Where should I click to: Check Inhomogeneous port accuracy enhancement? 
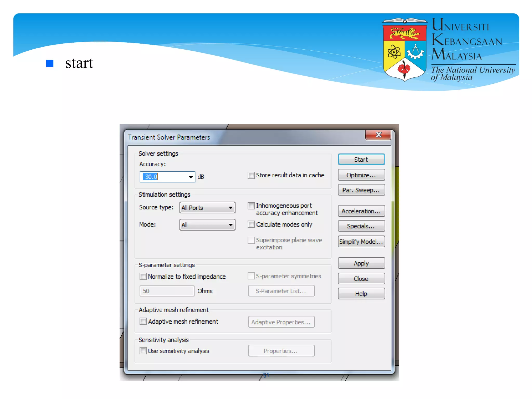click(x=251, y=206)
